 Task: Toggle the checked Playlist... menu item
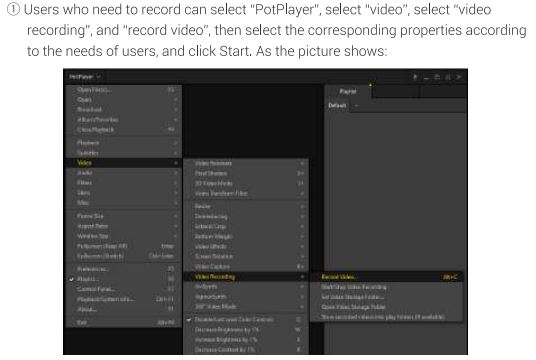tap(124, 279)
